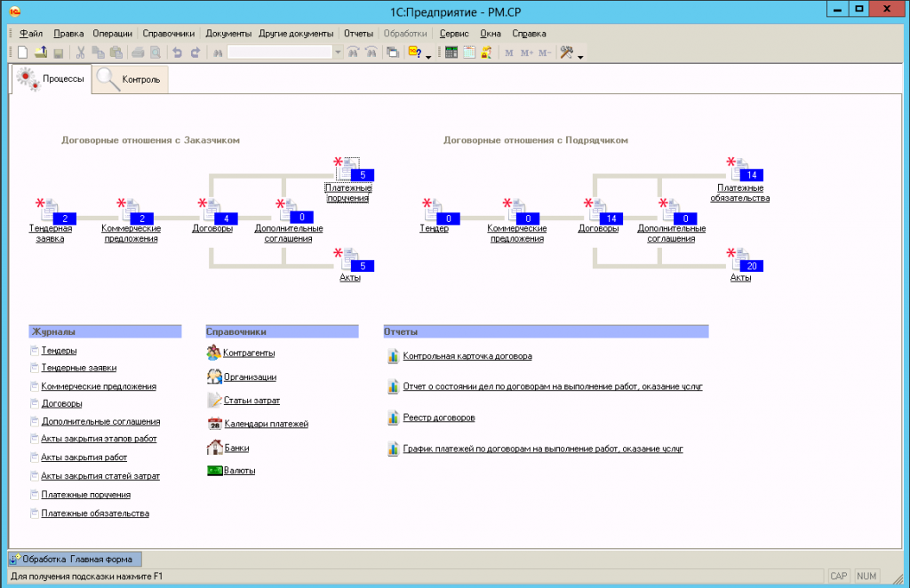The width and height of the screenshot is (910, 588).
Task: Open the Calendar toolbar icon
Action: click(469, 52)
